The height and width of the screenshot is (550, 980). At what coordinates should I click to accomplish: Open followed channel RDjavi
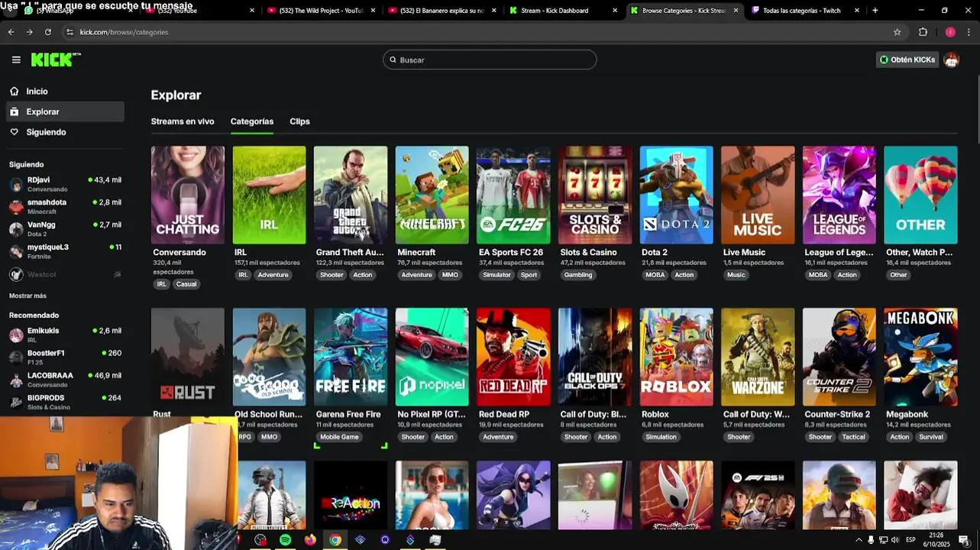[x=65, y=184]
